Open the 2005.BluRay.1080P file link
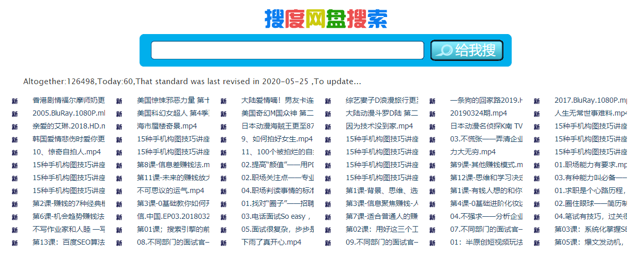644x256 pixels. point(69,113)
